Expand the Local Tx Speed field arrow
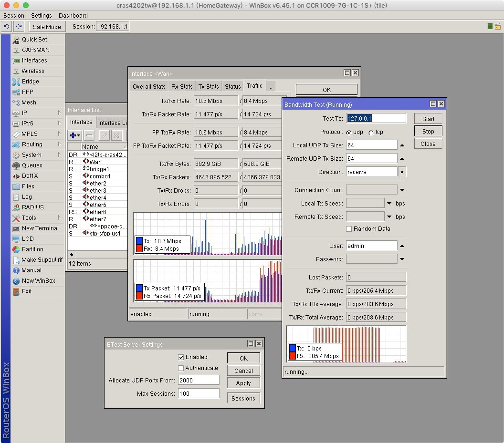 point(389,204)
